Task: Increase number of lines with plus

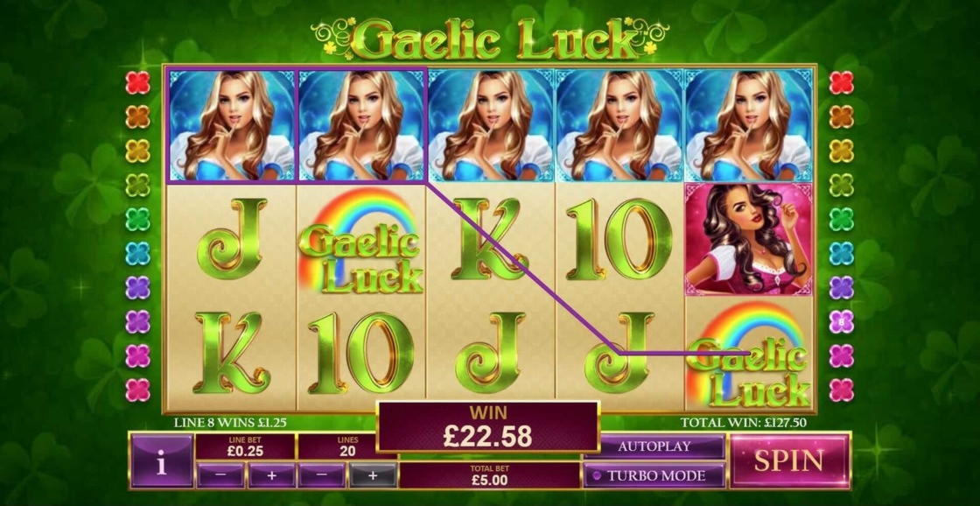Action: pos(373,475)
